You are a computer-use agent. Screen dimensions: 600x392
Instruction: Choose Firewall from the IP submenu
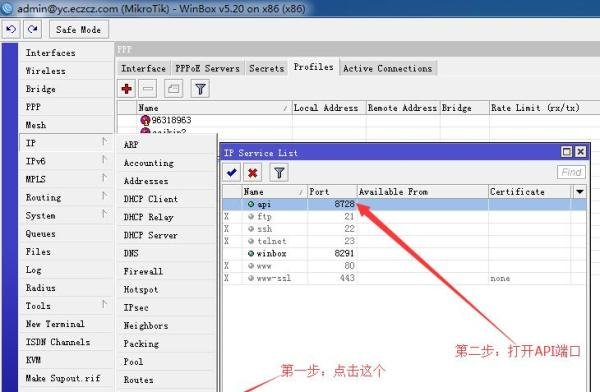click(166, 271)
